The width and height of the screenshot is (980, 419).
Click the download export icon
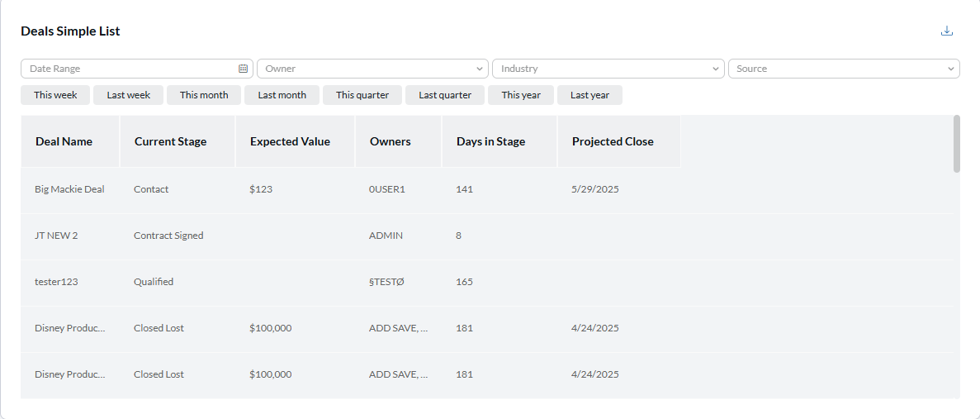tap(947, 31)
